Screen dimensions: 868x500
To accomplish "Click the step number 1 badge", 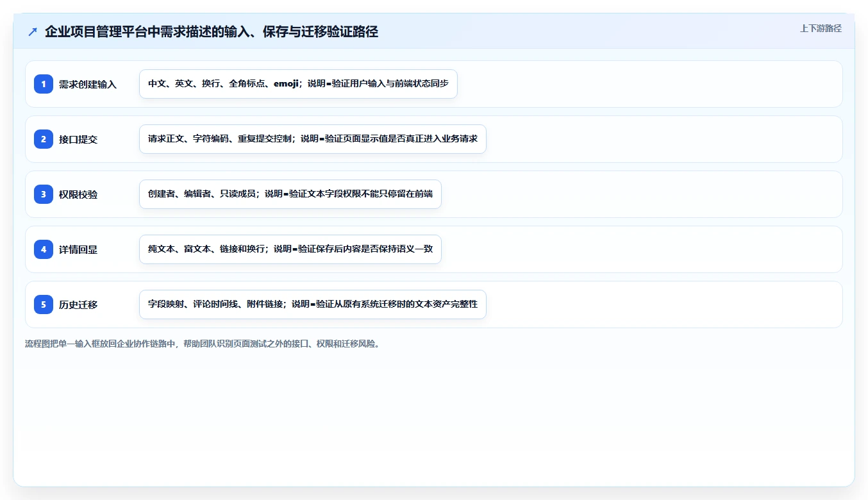I will (44, 84).
